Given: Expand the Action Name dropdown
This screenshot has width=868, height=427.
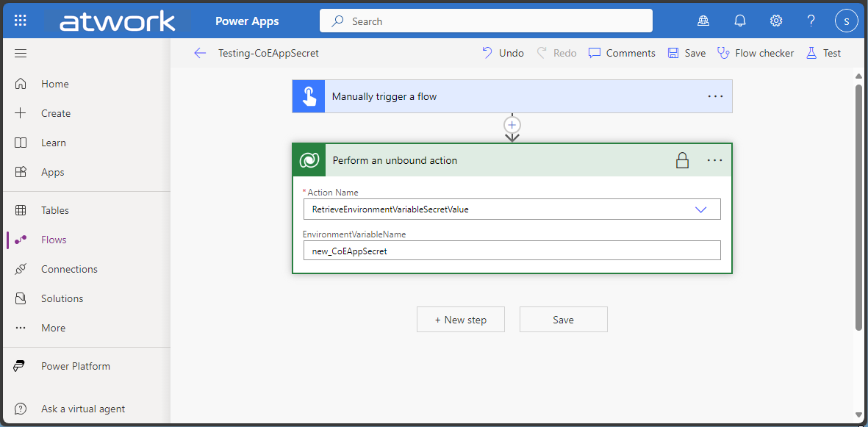Looking at the screenshot, I should (x=700, y=209).
